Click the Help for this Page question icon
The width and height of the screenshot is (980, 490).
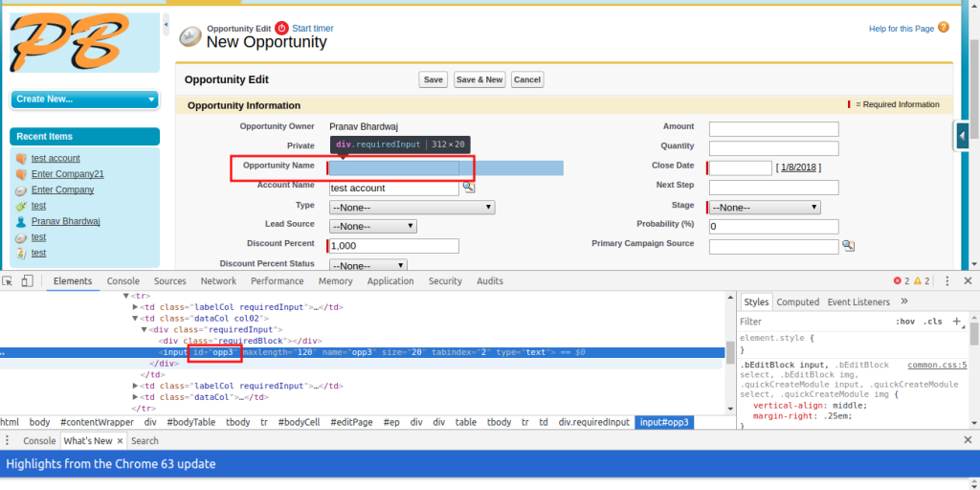[x=944, y=29]
